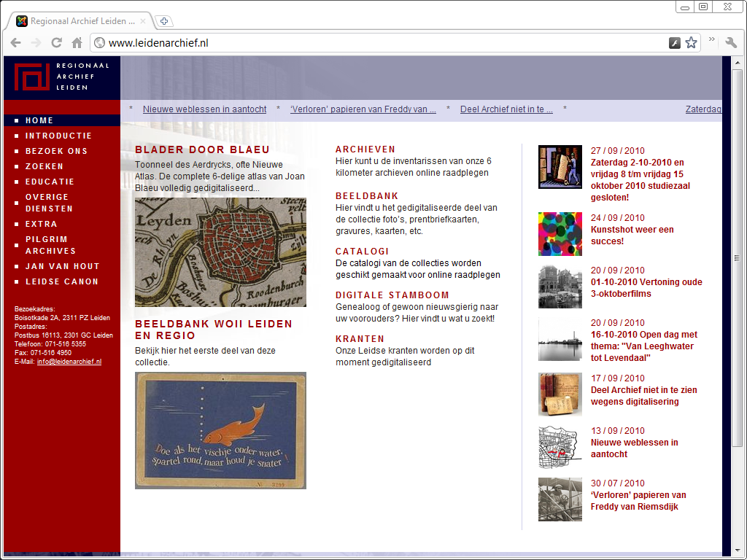
Task: Bookmark page with the star icon
Action: click(692, 43)
